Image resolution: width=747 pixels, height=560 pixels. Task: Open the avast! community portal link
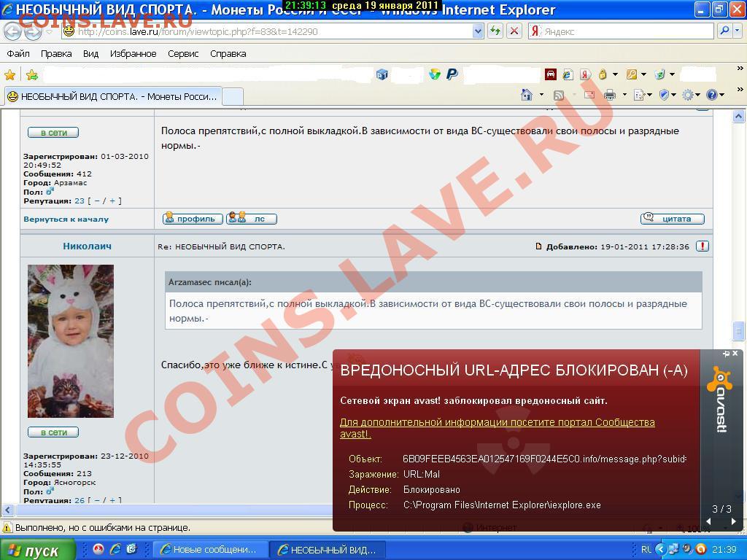(x=497, y=428)
